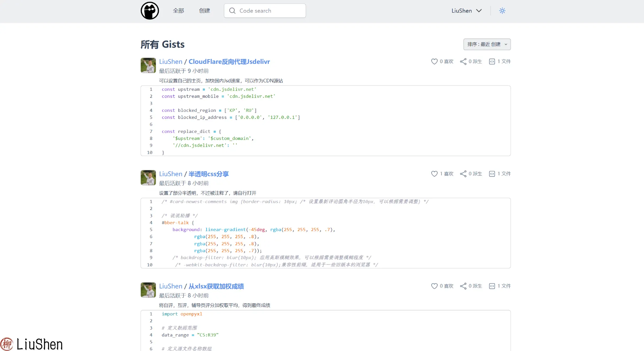
Task: Select 创建 to make a new gist
Action: (205, 11)
